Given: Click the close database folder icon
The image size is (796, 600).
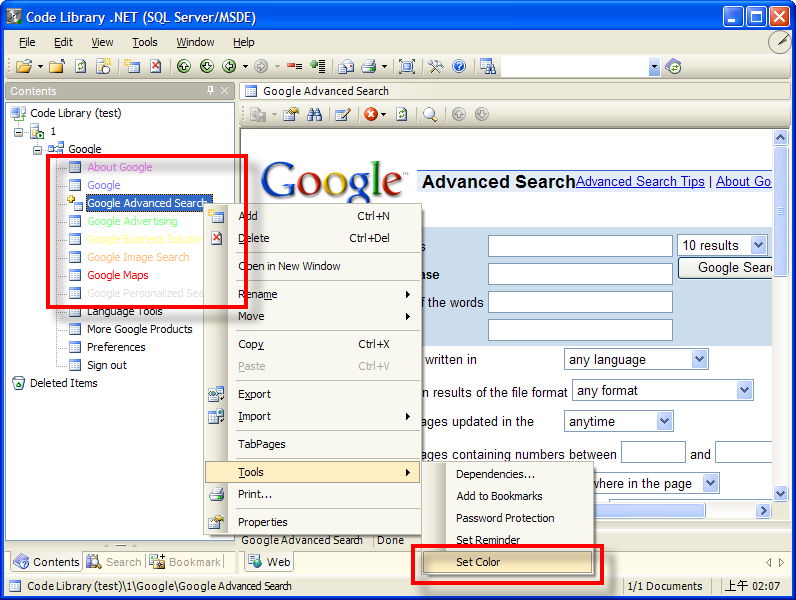Looking at the screenshot, I should [56, 66].
